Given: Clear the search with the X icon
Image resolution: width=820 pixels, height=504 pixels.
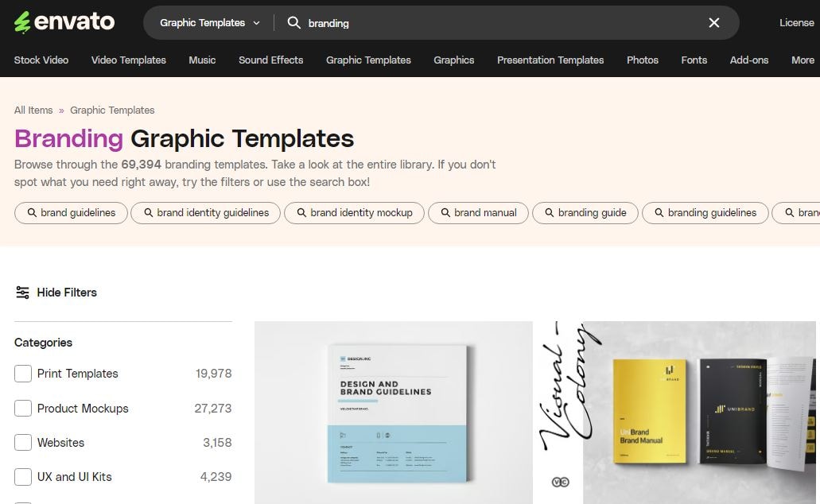Looking at the screenshot, I should pyautogui.click(x=714, y=22).
